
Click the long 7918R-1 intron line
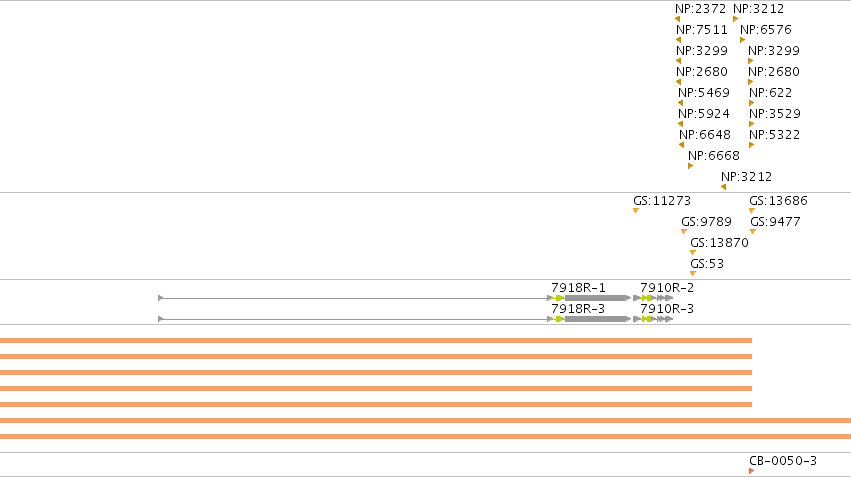click(353, 298)
